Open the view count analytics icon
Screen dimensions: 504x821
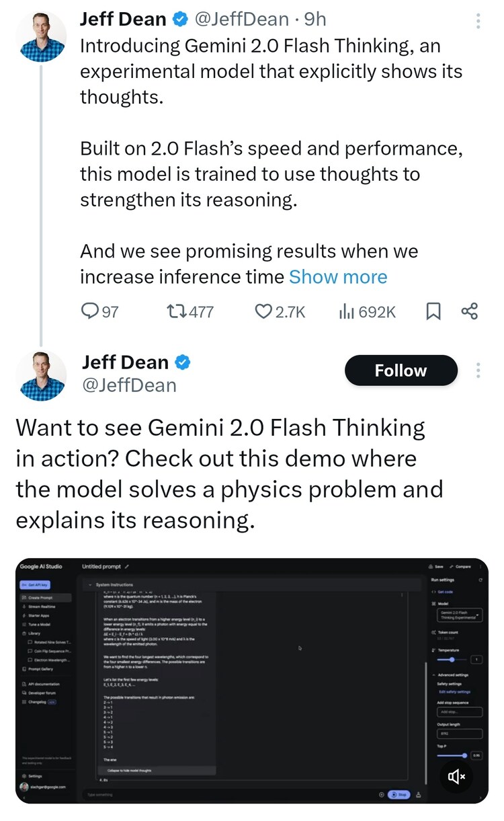(x=346, y=311)
